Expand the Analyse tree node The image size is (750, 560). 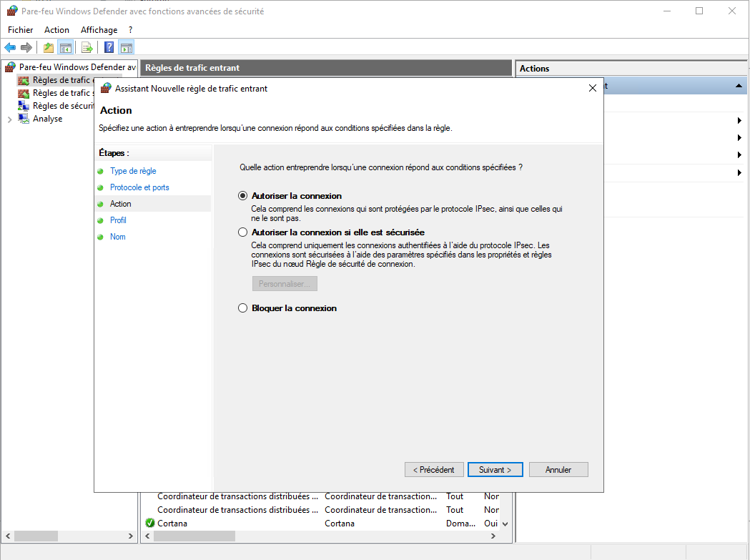[9, 119]
